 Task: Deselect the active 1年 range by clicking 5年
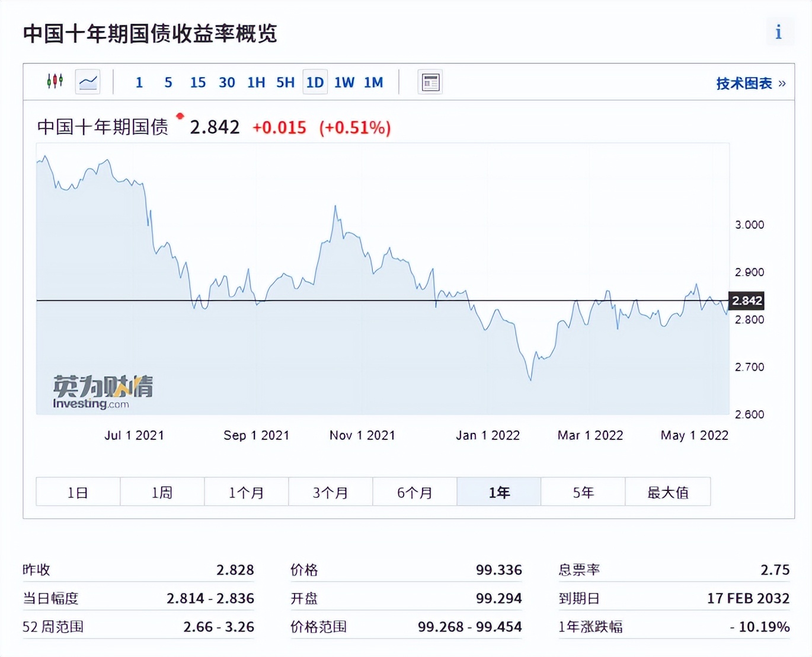pyautogui.click(x=583, y=492)
